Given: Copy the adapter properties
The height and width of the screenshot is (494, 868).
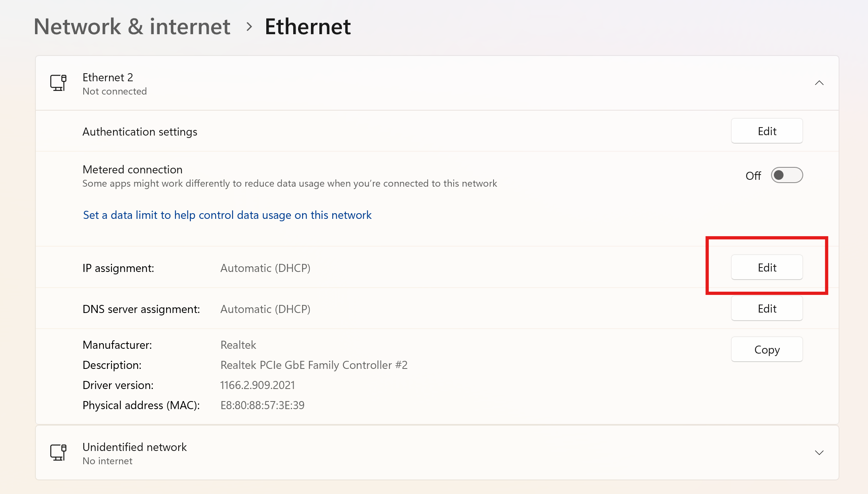Looking at the screenshot, I should [x=767, y=350].
